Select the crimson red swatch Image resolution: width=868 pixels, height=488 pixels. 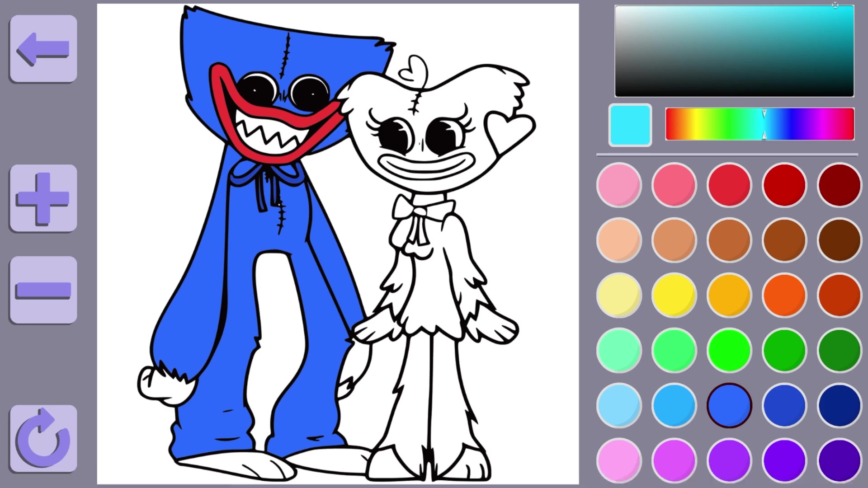tap(729, 185)
